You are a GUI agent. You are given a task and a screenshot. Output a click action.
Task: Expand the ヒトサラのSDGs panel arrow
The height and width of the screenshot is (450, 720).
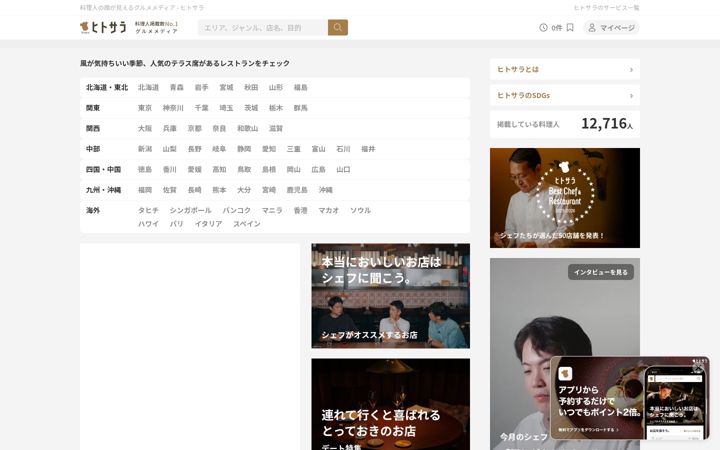631,96
